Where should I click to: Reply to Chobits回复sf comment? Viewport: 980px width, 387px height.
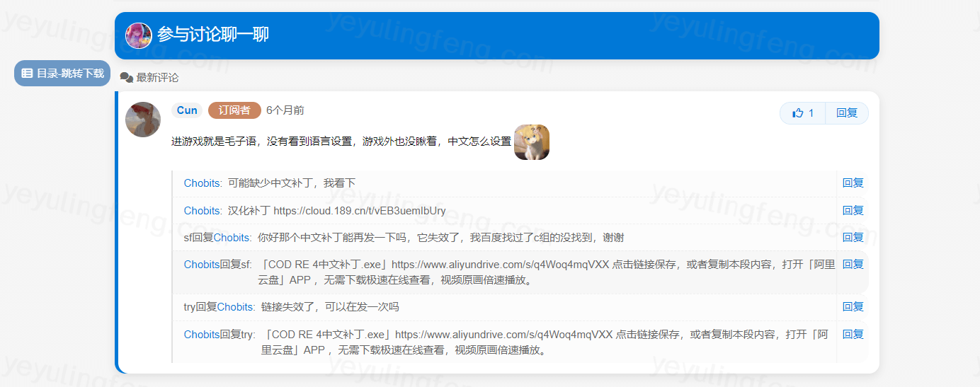tap(853, 265)
